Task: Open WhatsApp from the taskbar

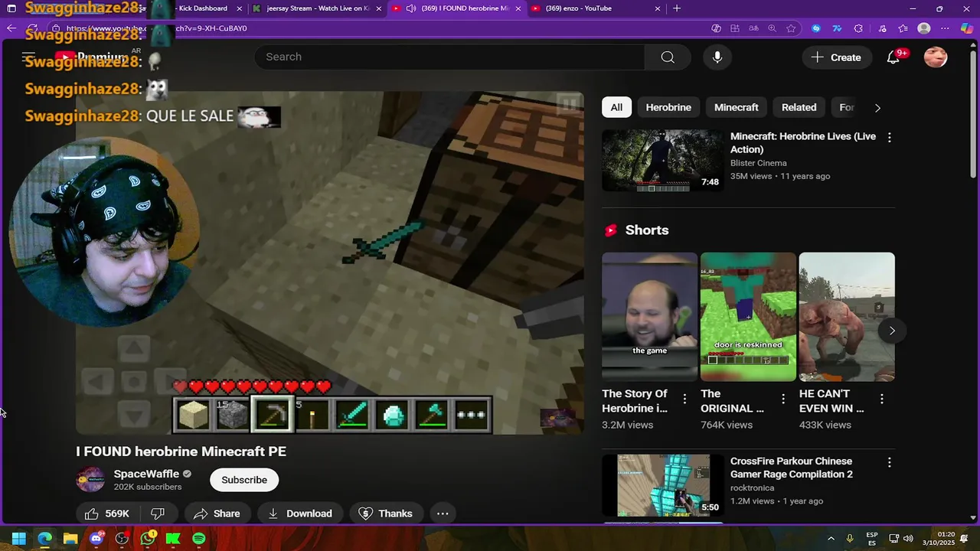Action: point(148,539)
